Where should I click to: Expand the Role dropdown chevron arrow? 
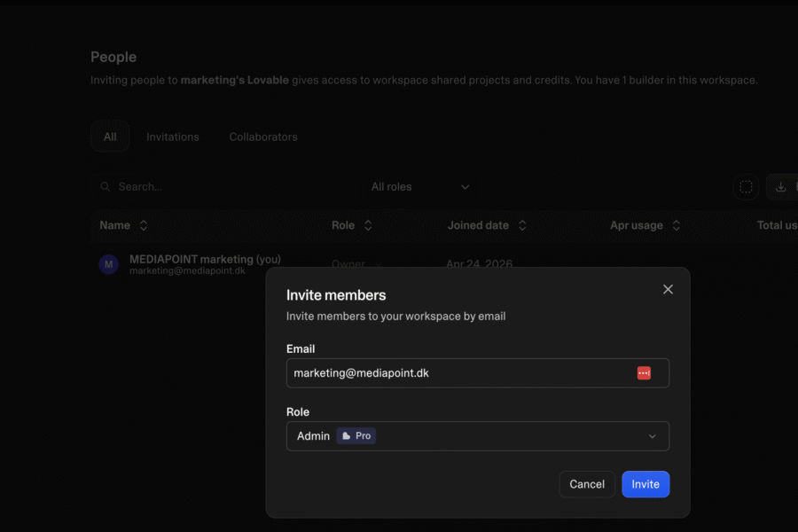pyautogui.click(x=652, y=436)
